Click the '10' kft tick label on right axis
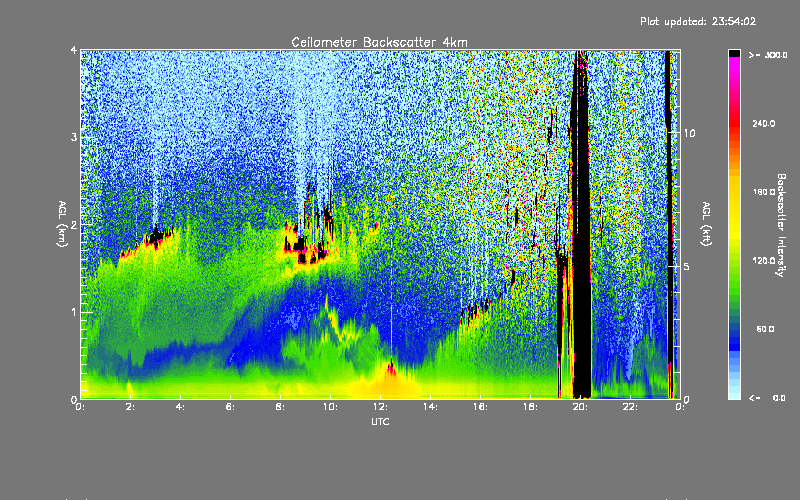The width and height of the screenshot is (800, 500). click(689, 133)
